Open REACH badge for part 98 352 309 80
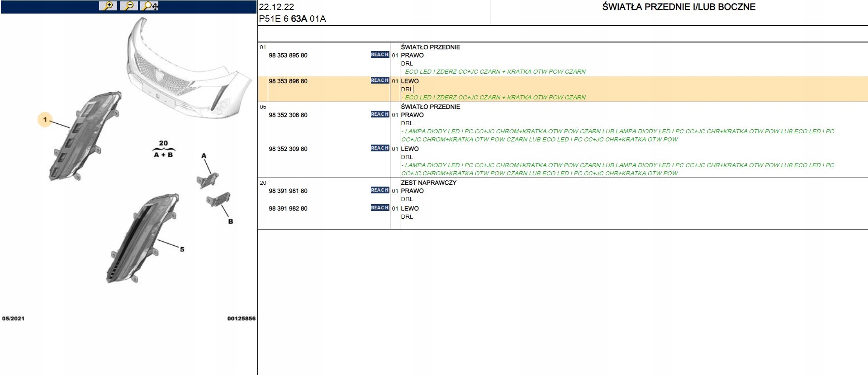The width and height of the screenshot is (868, 375). 380,148
